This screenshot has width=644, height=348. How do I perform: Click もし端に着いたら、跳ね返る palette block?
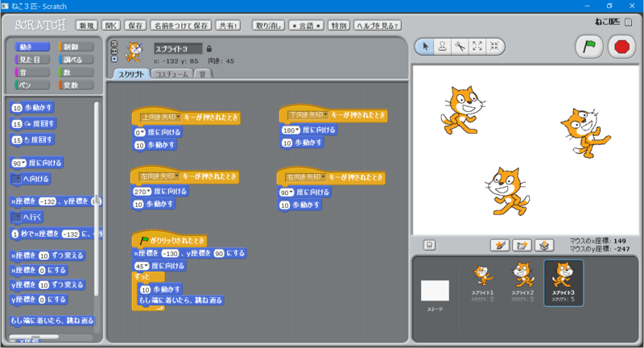coord(52,321)
